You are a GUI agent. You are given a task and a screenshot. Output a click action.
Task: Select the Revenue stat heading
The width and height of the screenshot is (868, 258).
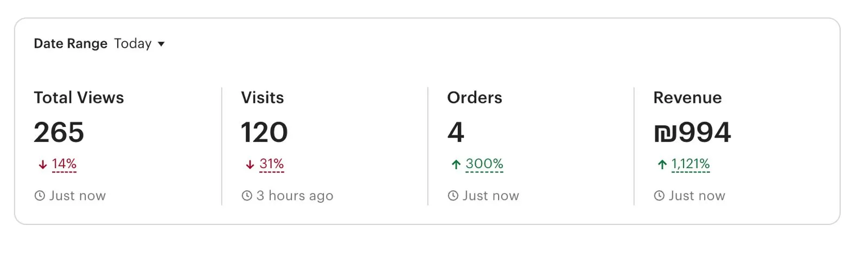click(687, 98)
